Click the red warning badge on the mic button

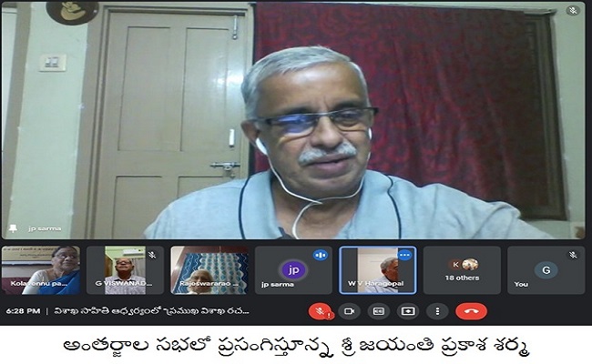pyautogui.click(x=330, y=315)
